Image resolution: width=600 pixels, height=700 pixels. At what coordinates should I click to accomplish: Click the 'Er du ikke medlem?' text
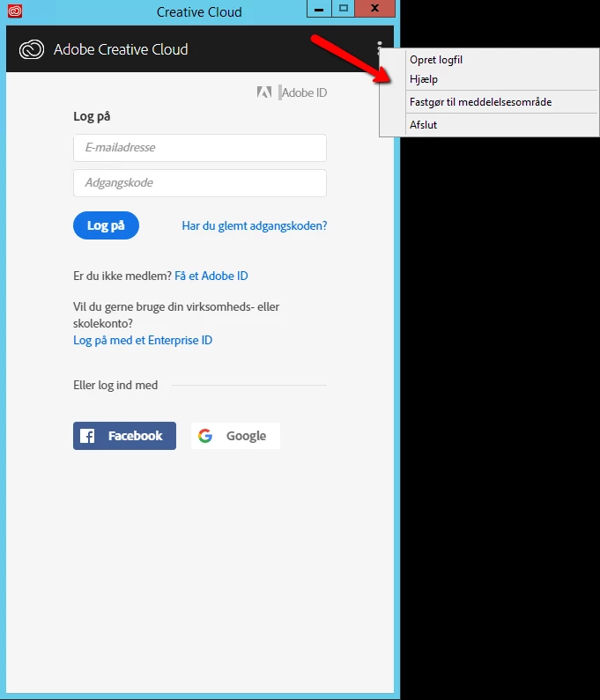click(x=122, y=276)
